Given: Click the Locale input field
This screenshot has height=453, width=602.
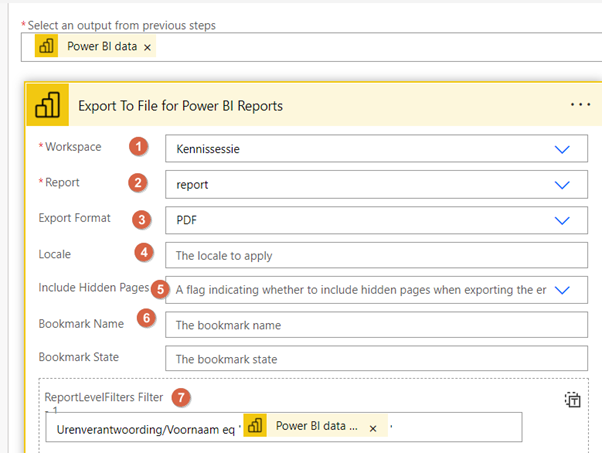Looking at the screenshot, I should coord(376,255).
